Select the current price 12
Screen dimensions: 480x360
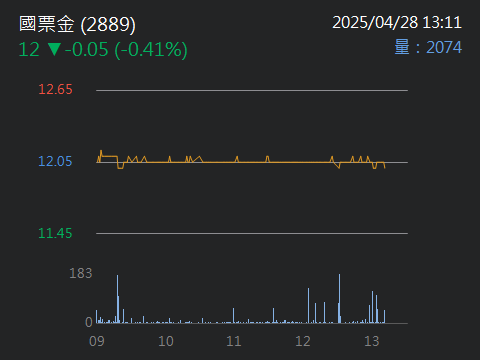[29, 50]
